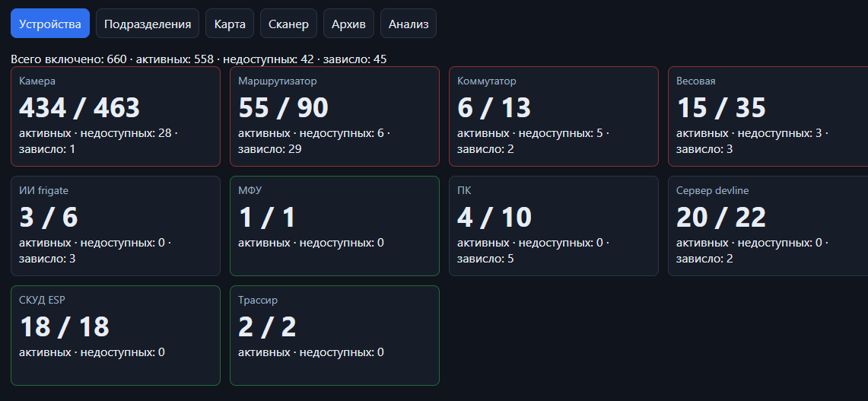This screenshot has height=401, width=868.
Task: Click the '4 / 10' PC count
Action: point(494,217)
